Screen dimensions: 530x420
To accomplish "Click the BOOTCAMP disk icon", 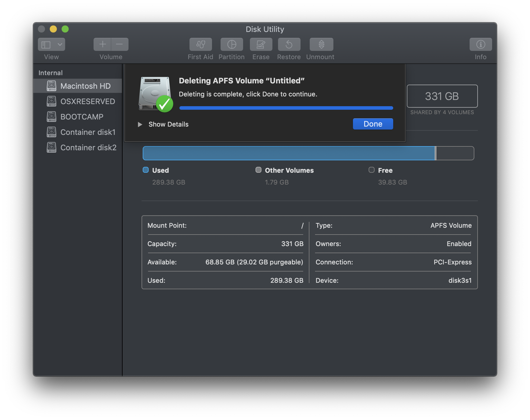I will (x=52, y=117).
